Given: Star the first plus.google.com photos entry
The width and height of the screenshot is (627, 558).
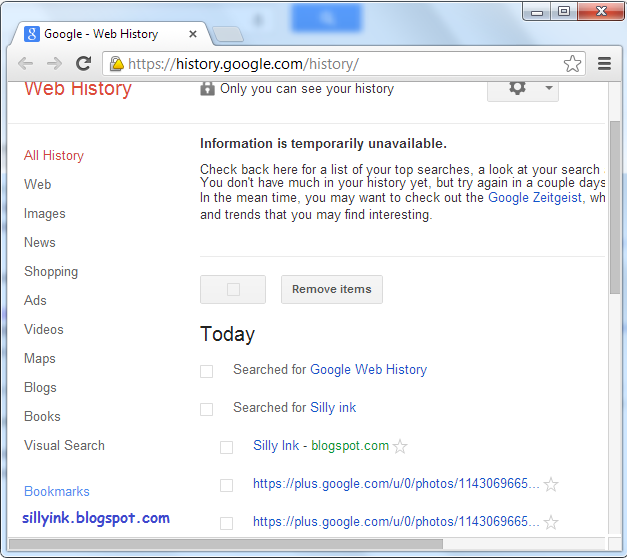Looking at the screenshot, I should (551, 484).
